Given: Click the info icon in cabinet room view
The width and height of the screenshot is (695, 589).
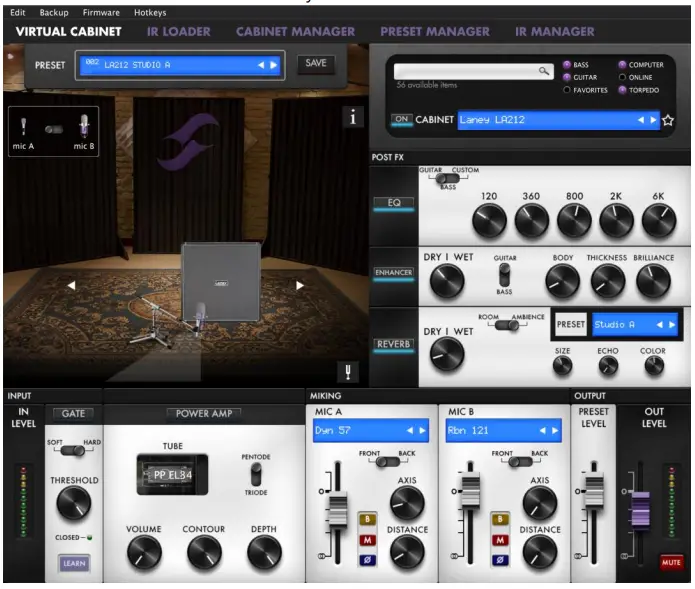Looking at the screenshot, I should point(352,118).
